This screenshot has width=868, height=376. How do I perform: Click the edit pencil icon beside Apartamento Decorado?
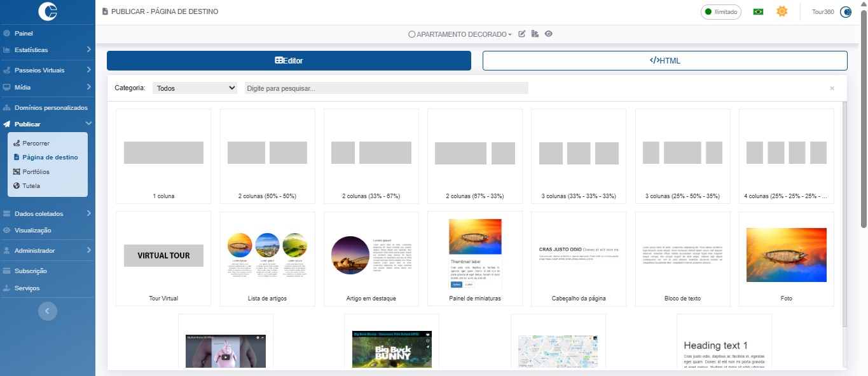[x=522, y=34]
